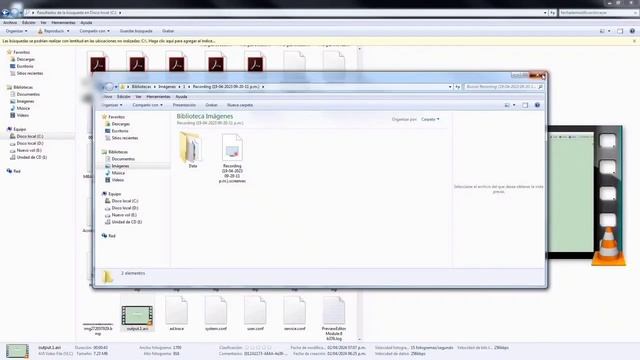640x360 pixels.
Task: Click Guardar búsqueda in back window
Action: (136, 31)
